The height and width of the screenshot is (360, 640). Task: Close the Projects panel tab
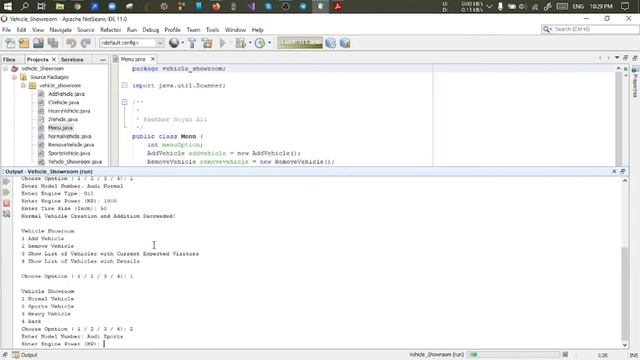point(54,59)
